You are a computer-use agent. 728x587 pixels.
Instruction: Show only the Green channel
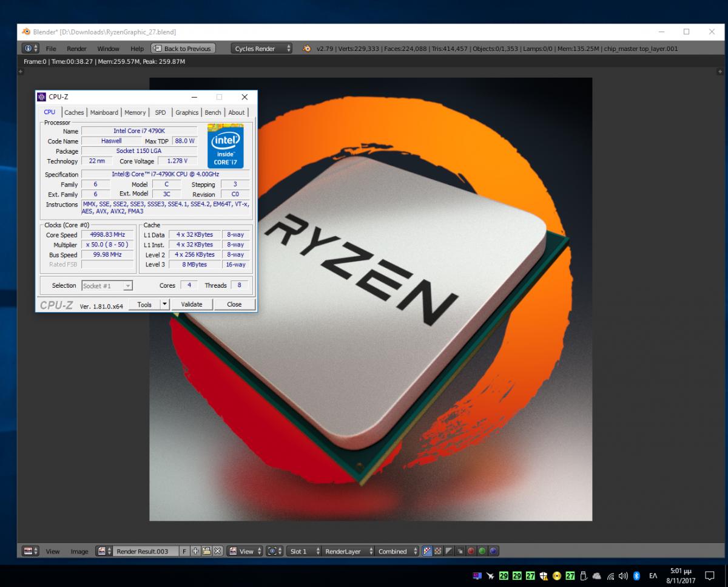pyautogui.click(x=482, y=551)
